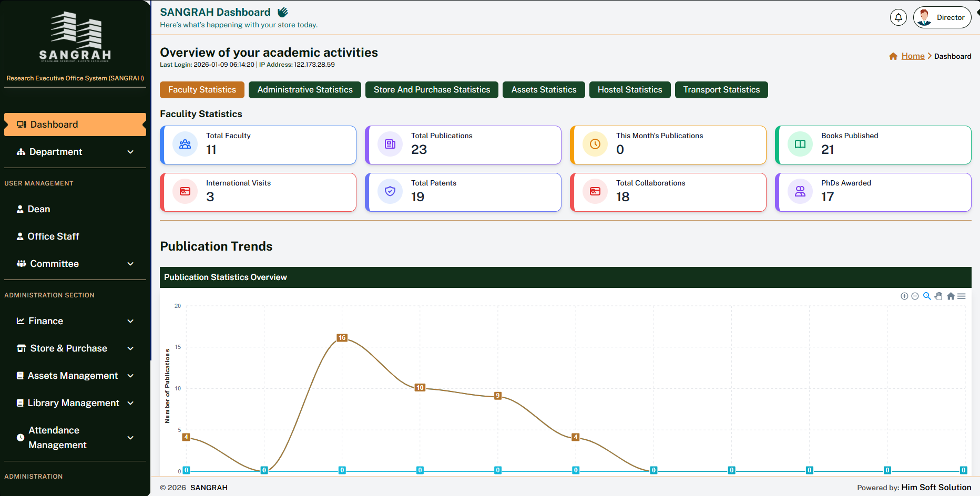Click the chart zoom in plus icon

pos(904,296)
